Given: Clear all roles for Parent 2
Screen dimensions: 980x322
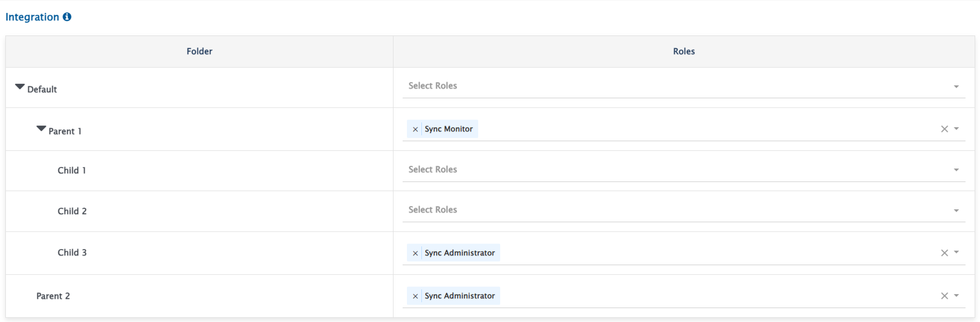Looking at the screenshot, I should pyautogui.click(x=944, y=296).
